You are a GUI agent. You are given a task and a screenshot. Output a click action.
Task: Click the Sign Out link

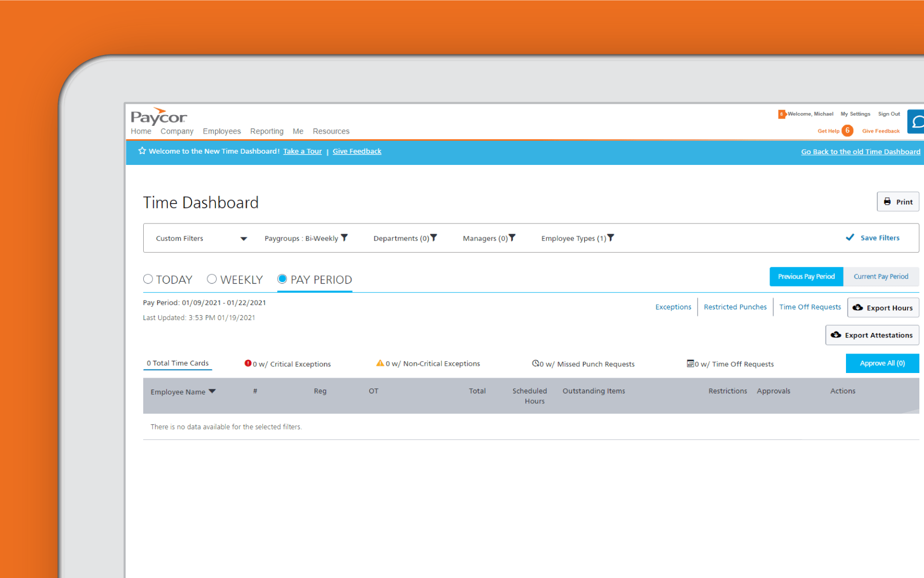point(889,114)
